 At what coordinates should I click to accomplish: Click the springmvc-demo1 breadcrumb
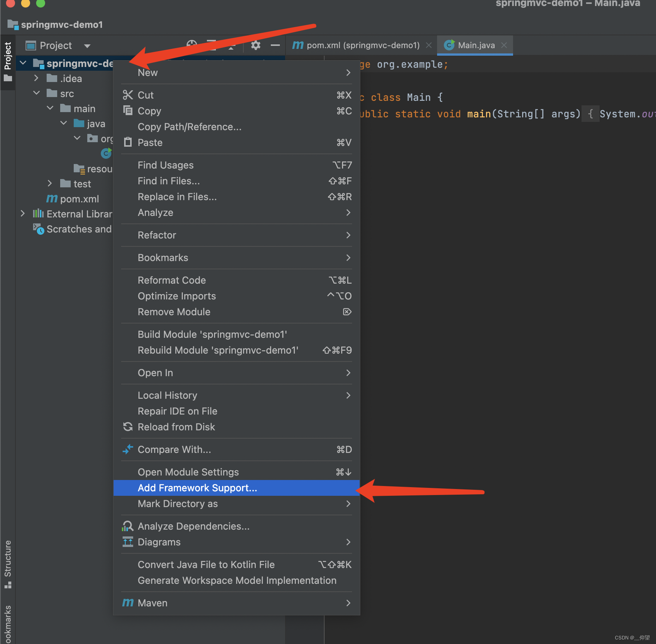[55, 25]
